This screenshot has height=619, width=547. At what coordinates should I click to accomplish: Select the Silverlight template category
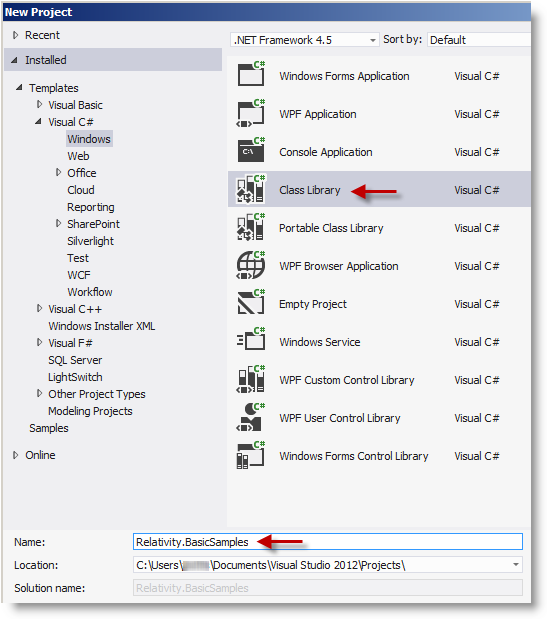point(90,241)
